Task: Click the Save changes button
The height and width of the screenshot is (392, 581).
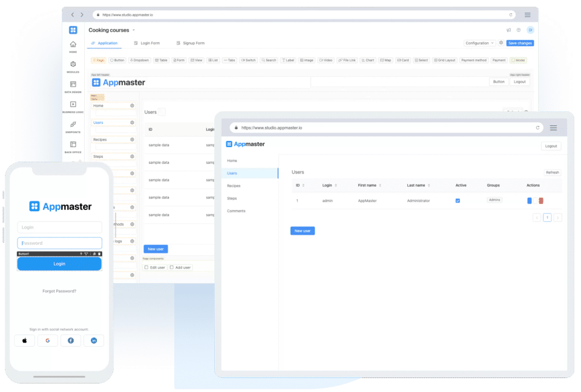Action: (520, 43)
